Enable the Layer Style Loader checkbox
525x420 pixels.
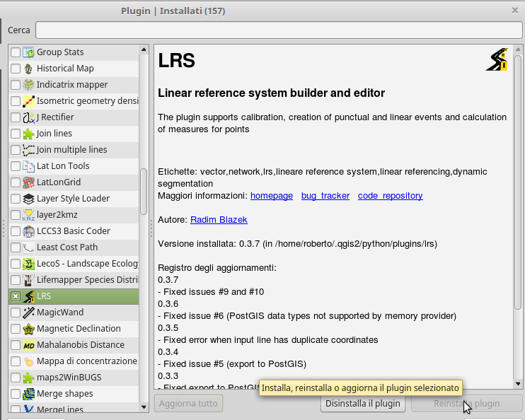[x=16, y=199]
